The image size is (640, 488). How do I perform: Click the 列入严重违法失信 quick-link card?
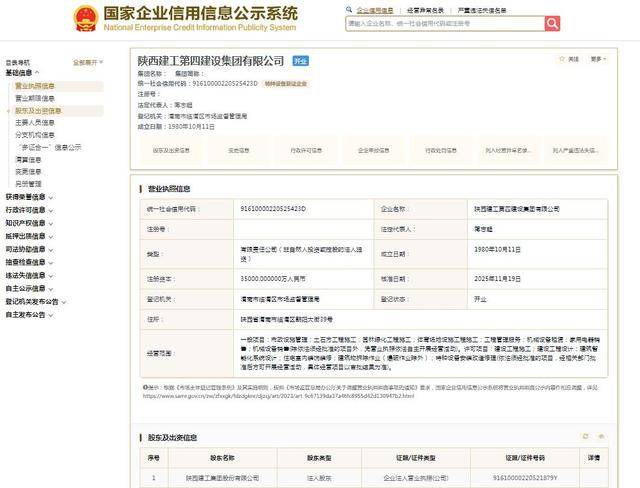576,151
